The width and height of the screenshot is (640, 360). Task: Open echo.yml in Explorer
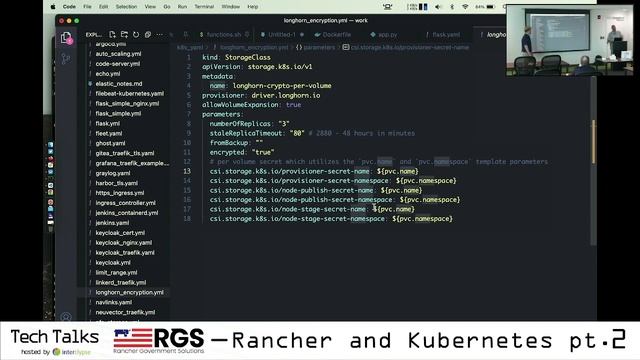click(108, 74)
